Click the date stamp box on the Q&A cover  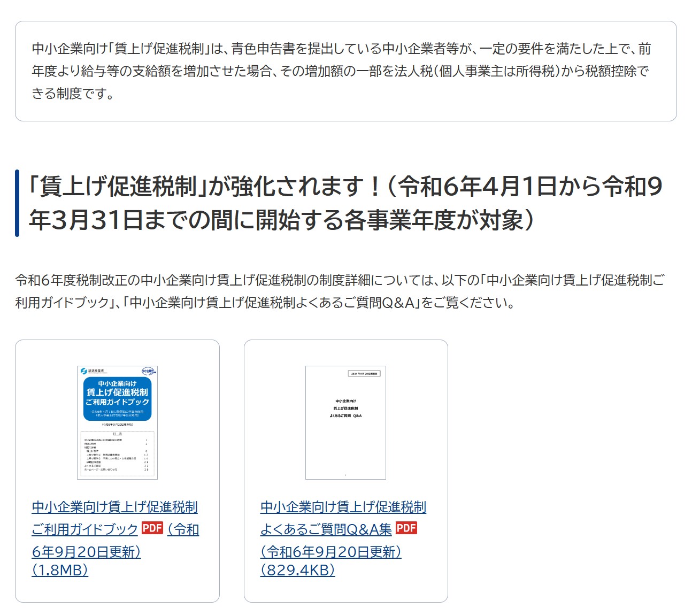click(364, 373)
